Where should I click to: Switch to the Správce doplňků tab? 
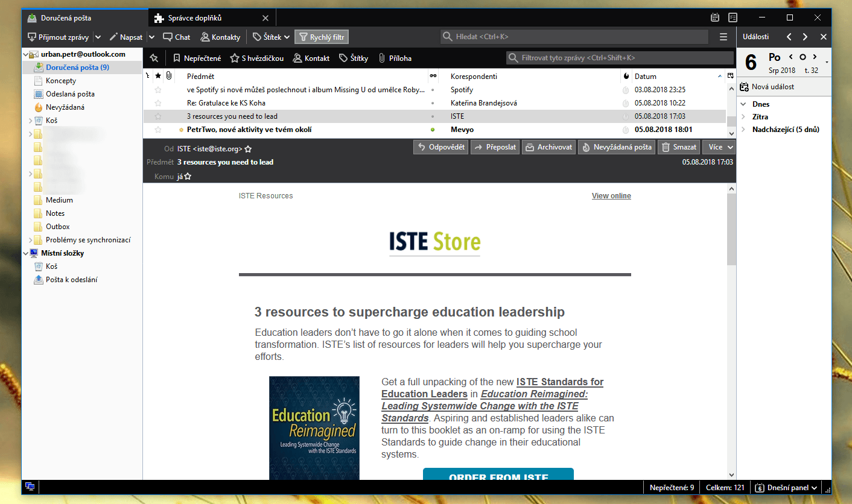212,18
